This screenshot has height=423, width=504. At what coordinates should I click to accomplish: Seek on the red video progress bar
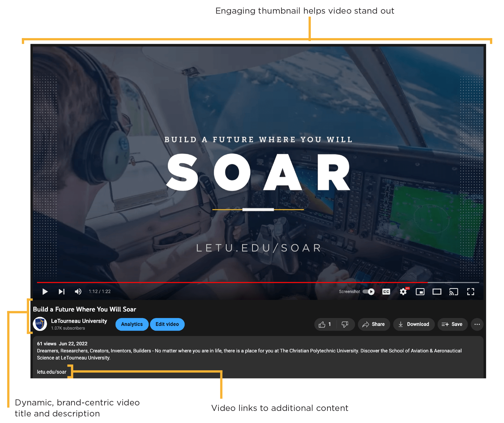(258, 282)
